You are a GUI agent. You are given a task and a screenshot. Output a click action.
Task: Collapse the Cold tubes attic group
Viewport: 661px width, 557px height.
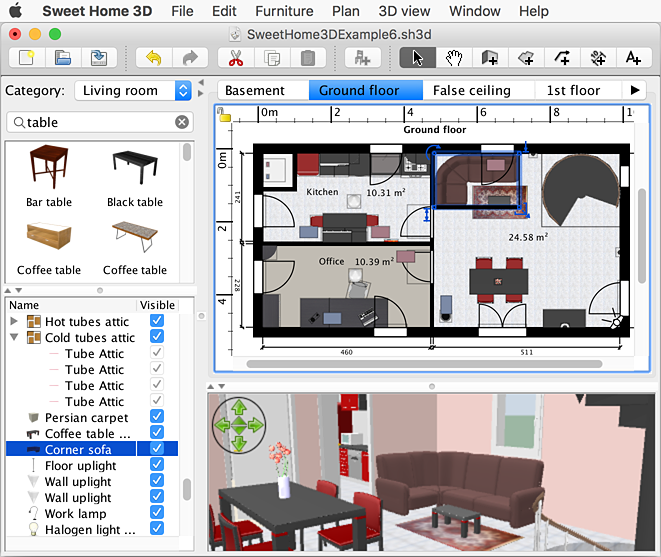tap(14, 338)
